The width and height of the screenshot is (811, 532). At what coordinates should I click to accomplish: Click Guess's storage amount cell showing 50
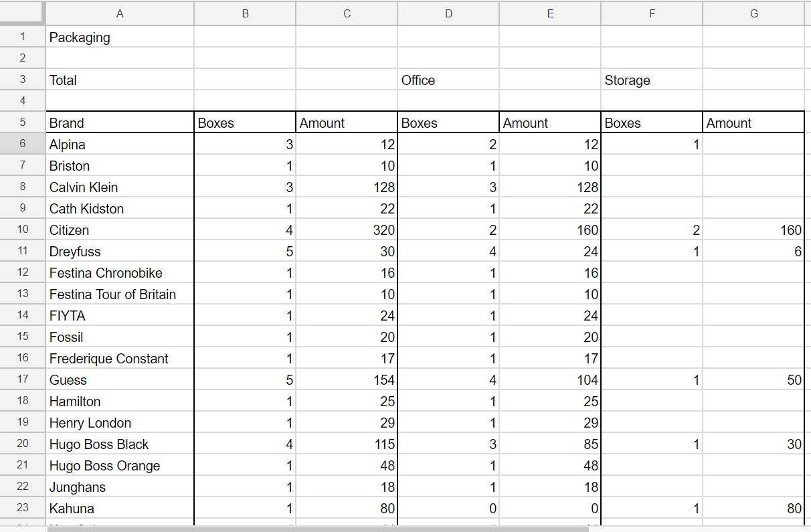click(753, 380)
